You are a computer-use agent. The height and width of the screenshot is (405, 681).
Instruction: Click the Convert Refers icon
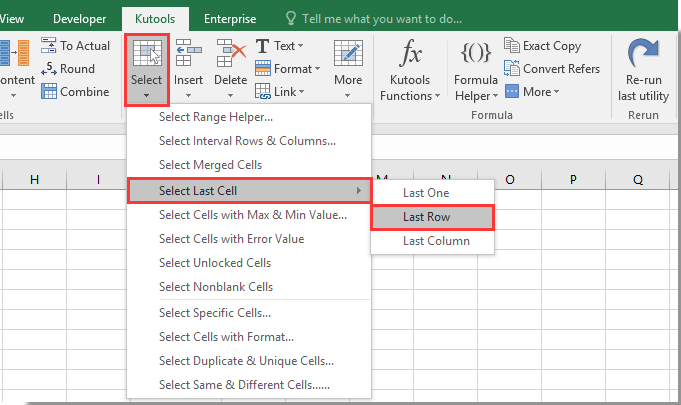(512, 69)
